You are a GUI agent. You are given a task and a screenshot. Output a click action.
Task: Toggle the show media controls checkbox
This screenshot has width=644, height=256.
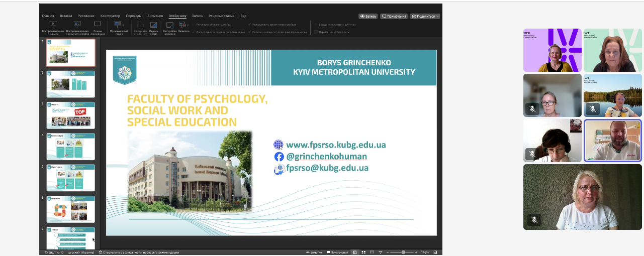(x=250, y=32)
